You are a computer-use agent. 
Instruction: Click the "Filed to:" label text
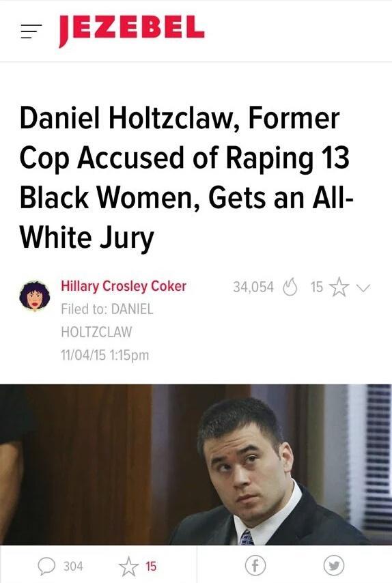pos(85,309)
